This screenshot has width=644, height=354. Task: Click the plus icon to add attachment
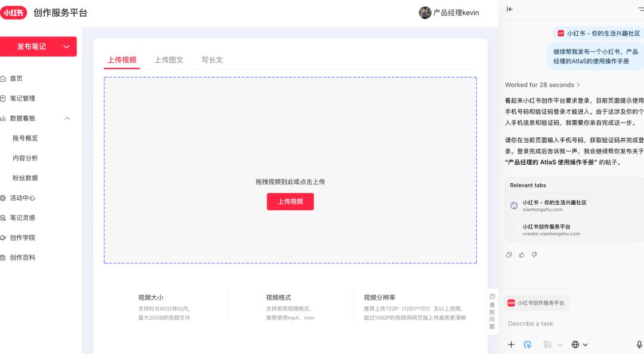tap(511, 344)
